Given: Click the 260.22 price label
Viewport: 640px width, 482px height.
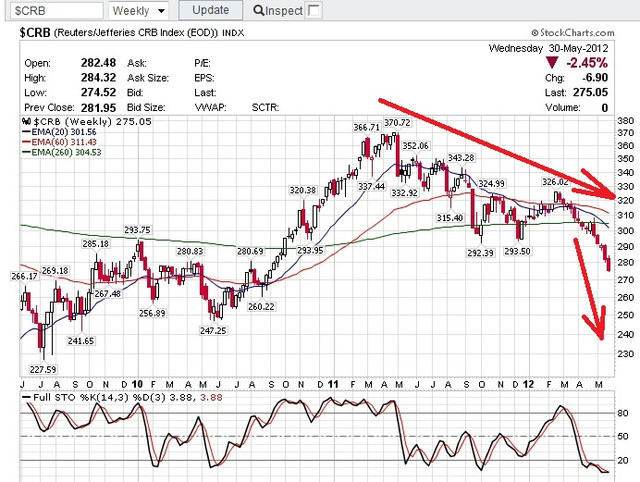Looking at the screenshot, I should (x=261, y=306).
